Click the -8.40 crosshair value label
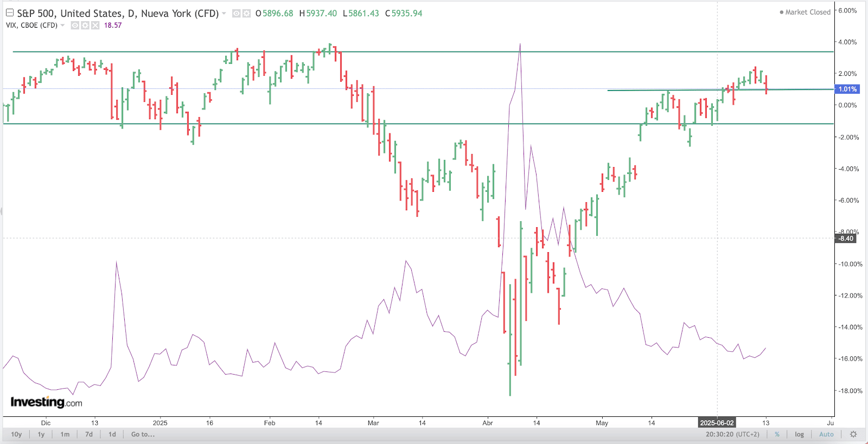 point(846,239)
